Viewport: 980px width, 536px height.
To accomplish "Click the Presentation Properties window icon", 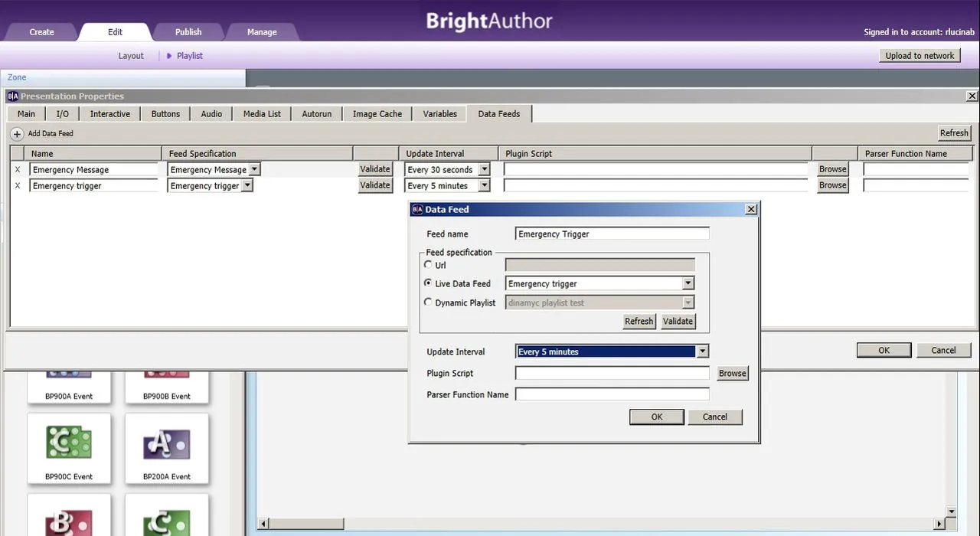I will click(13, 96).
